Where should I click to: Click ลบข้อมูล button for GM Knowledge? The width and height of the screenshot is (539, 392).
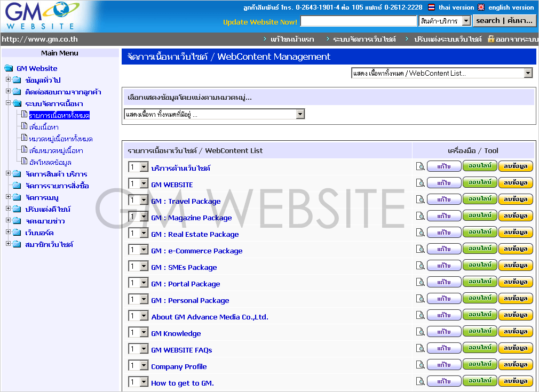[x=516, y=331]
